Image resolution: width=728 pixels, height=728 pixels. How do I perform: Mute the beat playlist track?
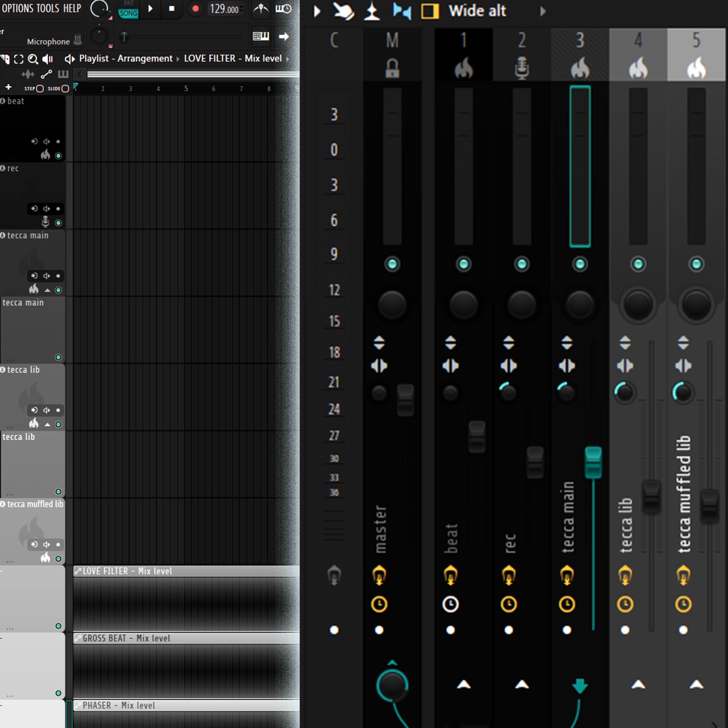click(x=58, y=156)
